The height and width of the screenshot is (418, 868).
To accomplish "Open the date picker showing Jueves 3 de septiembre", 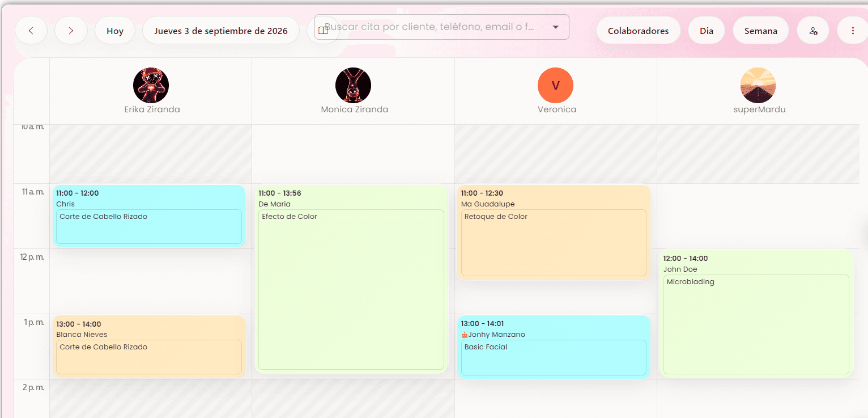I will pyautogui.click(x=221, y=31).
